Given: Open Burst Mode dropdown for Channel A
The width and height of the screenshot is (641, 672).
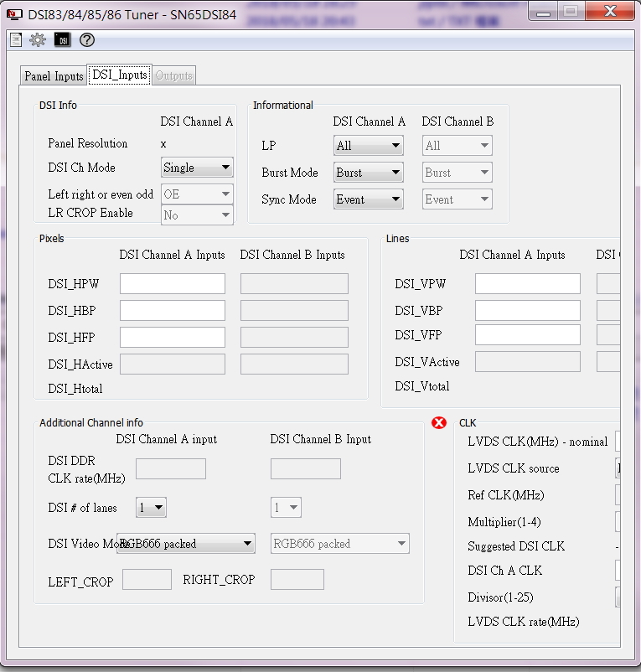Looking at the screenshot, I should [369, 173].
